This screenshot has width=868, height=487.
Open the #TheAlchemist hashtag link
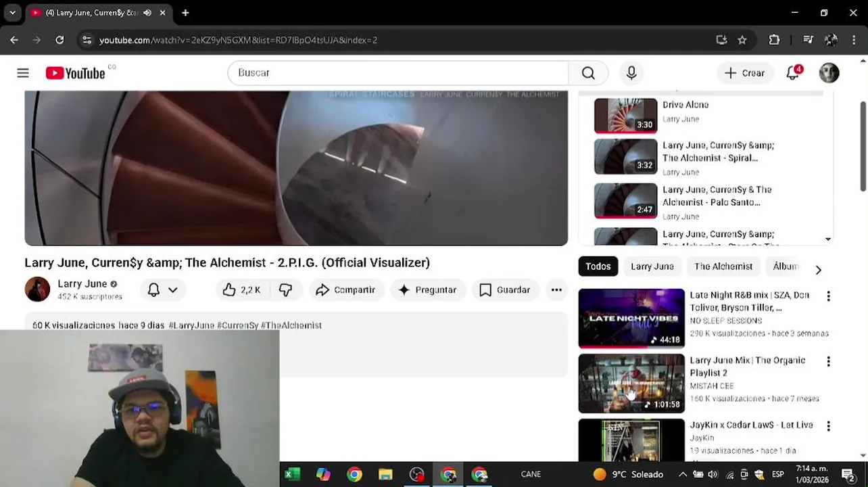click(x=291, y=325)
